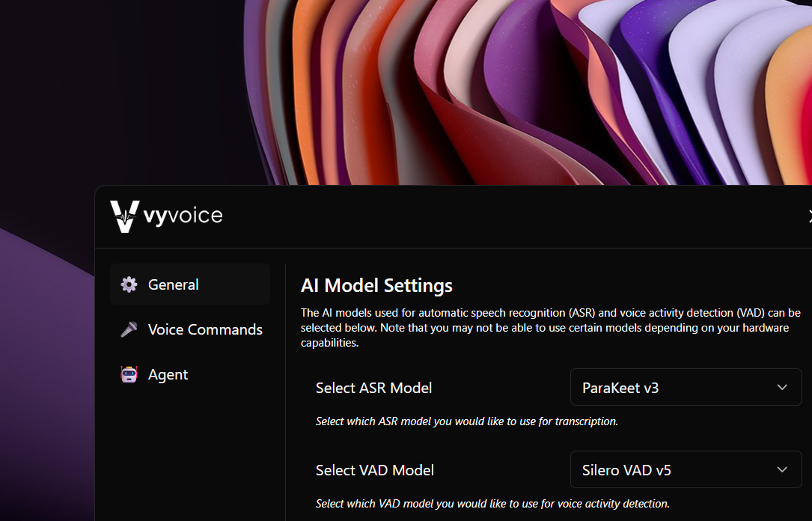Switch to the Voice Commands tab
This screenshot has width=812, height=521.
pyautogui.click(x=204, y=329)
